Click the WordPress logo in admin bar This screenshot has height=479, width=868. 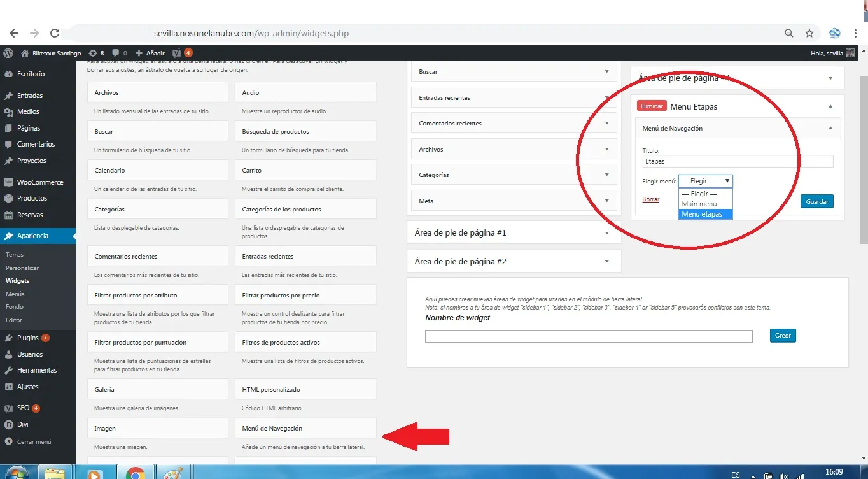point(8,53)
